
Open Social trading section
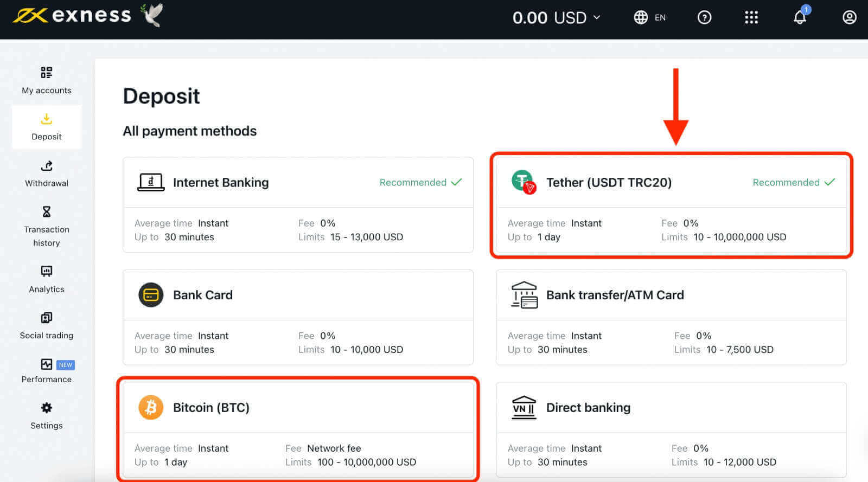47,326
